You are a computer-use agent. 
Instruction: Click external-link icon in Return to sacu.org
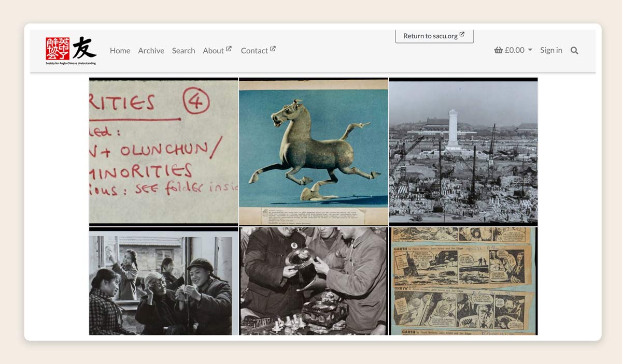(x=462, y=35)
